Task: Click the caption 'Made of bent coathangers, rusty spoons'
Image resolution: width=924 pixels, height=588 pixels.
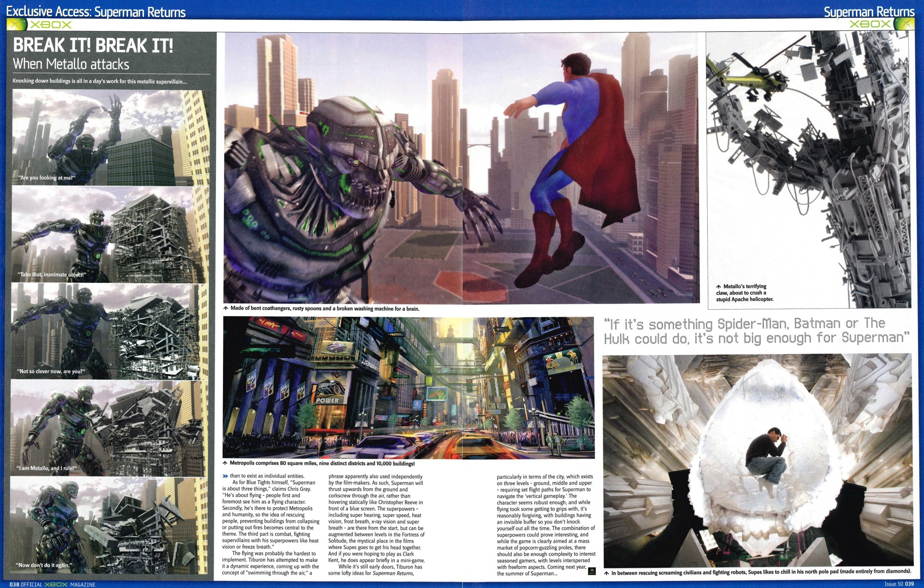Action: [325, 309]
